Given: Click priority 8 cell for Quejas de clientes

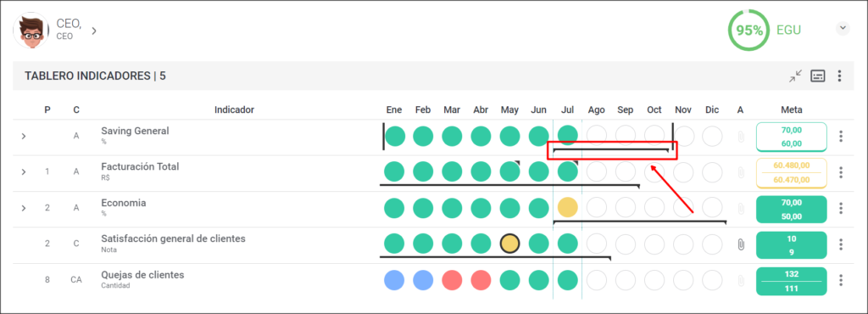Looking at the screenshot, I should pos(47,280).
